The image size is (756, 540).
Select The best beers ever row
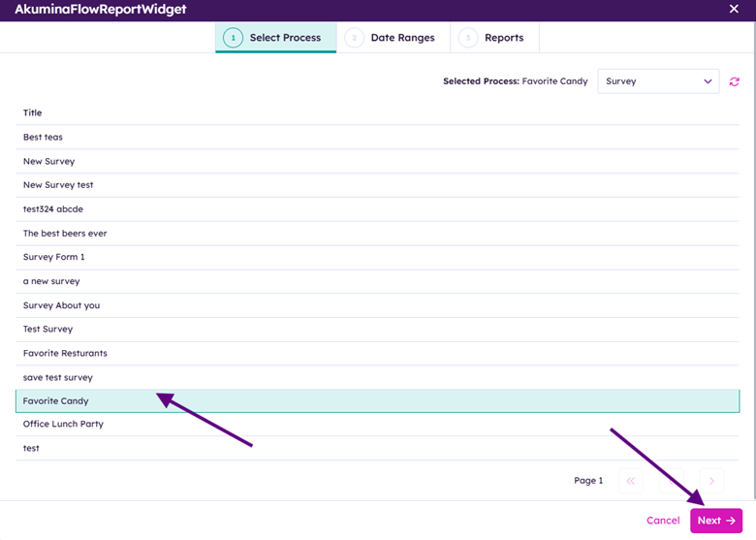[377, 234]
